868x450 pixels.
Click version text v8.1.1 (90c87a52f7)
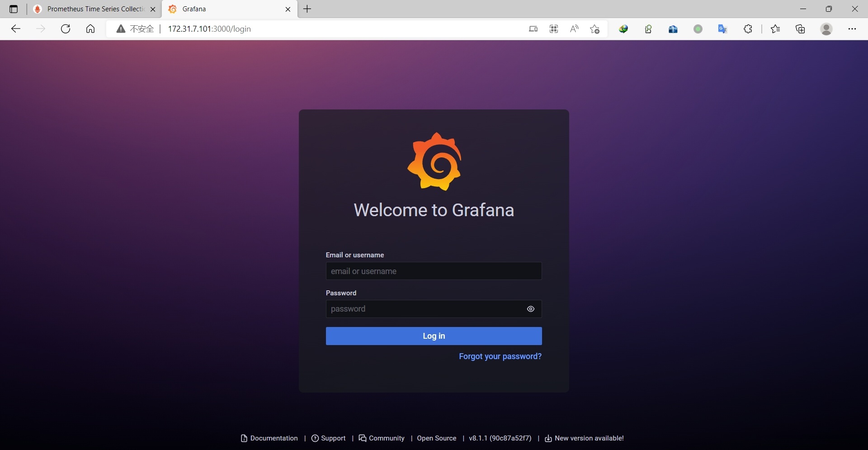(x=500, y=438)
